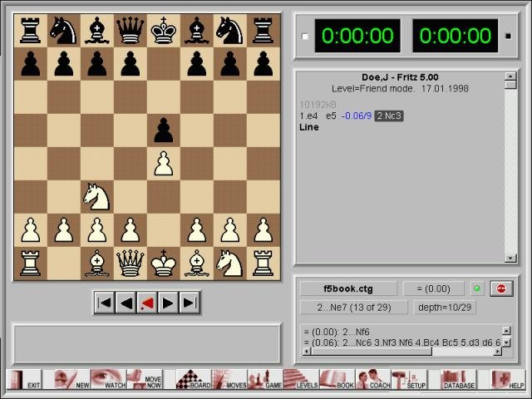The height and width of the screenshot is (399, 532).
Task: Select the black knight on b8
Action: tap(64, 31)
